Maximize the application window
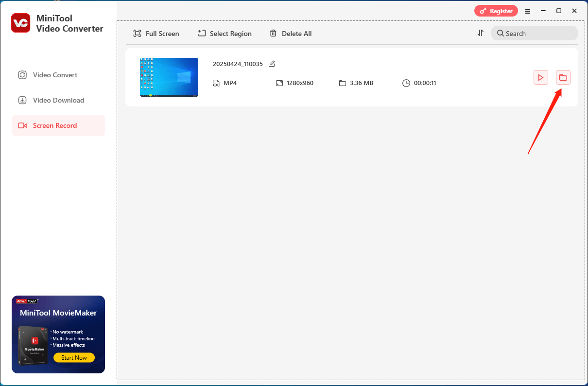The height and width of the screenshot is (386, 588). click(x=559, y=11)
